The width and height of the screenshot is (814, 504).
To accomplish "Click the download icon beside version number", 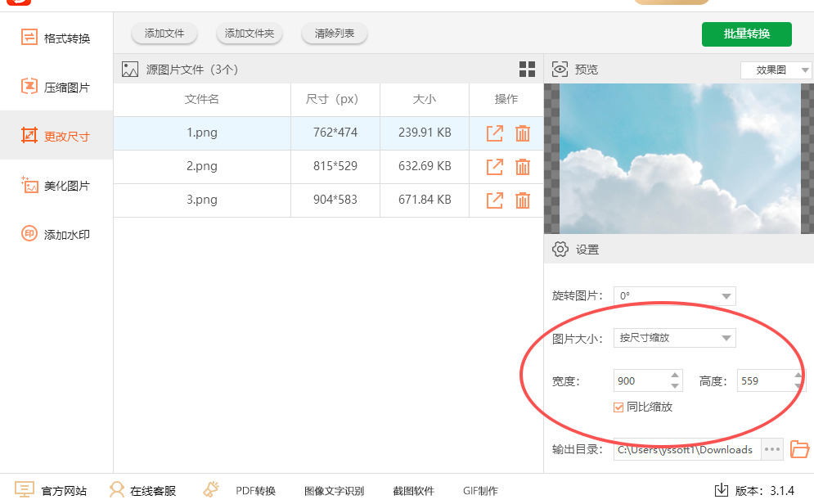I will [722, 490].
